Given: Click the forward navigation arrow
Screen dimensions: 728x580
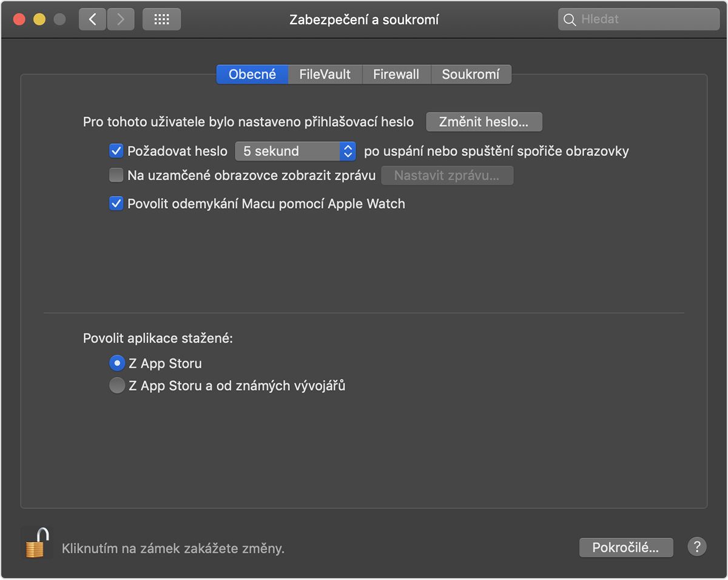Looking at the screenshot, I should pos(121,19).
